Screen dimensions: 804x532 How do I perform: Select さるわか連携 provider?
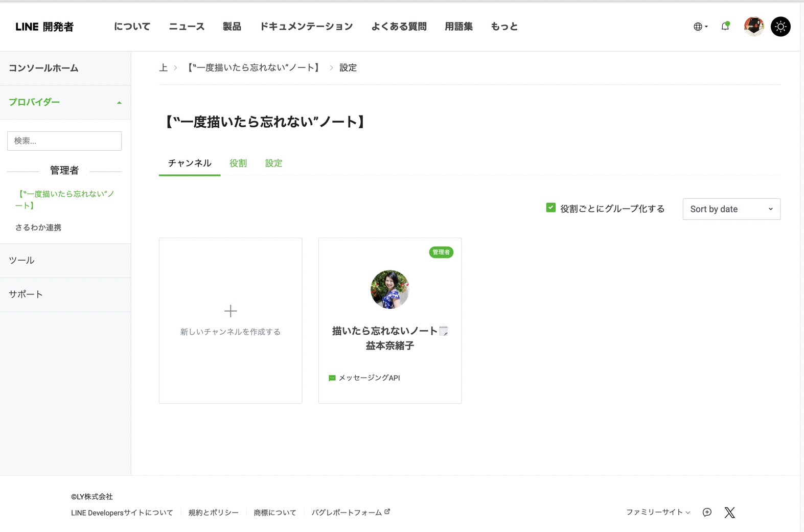(x=38, y=227)
